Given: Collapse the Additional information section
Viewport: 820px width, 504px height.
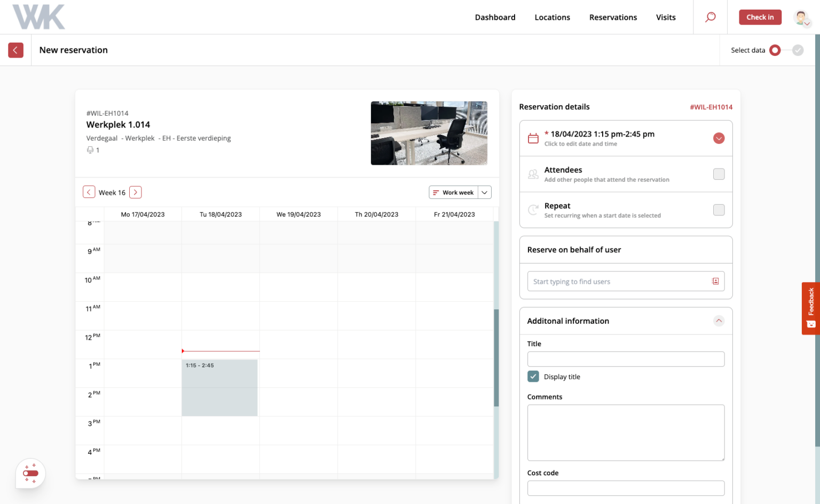Looking at the screenshot, I should coord(719,321).
